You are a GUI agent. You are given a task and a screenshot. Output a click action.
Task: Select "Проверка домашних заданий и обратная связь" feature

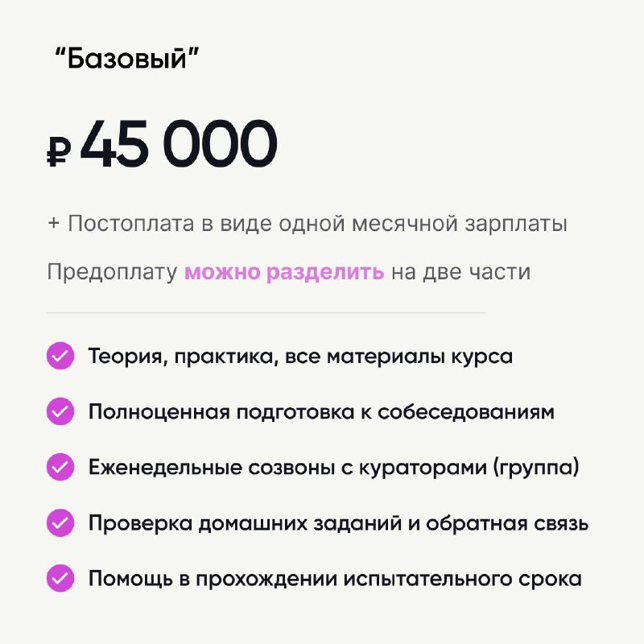pos(338,523)
